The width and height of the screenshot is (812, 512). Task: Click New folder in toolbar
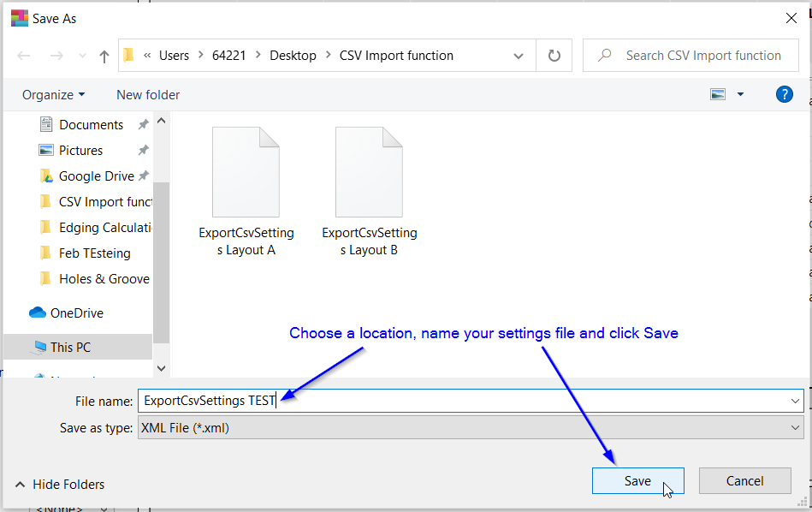148,94
